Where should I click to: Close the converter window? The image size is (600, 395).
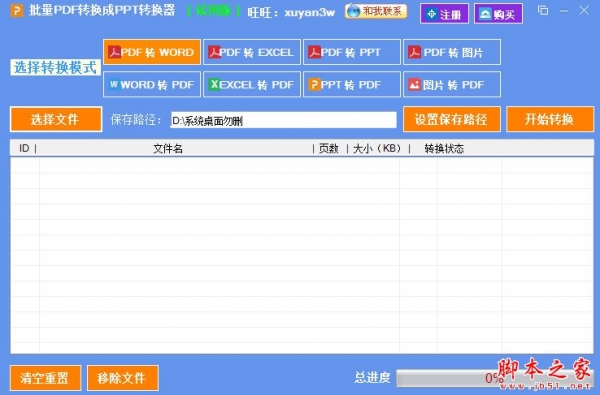click(x=584, y=10)
